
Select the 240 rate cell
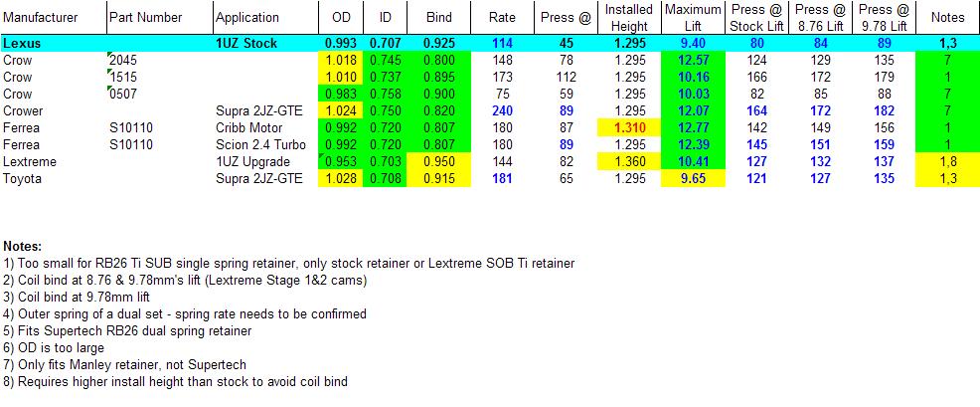click(502, 111)
